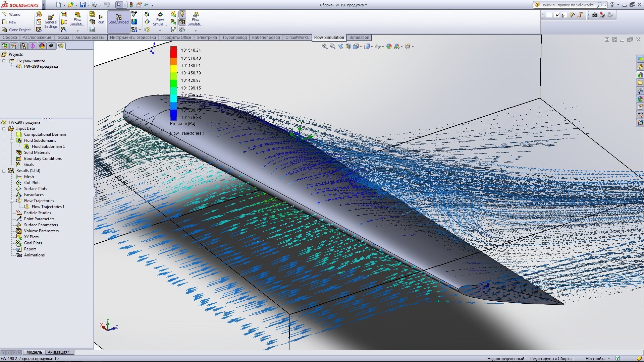Viewport: 644px width, 362px height.
Task: Open the Boundary Conditions settings
Action: [43, 158]
